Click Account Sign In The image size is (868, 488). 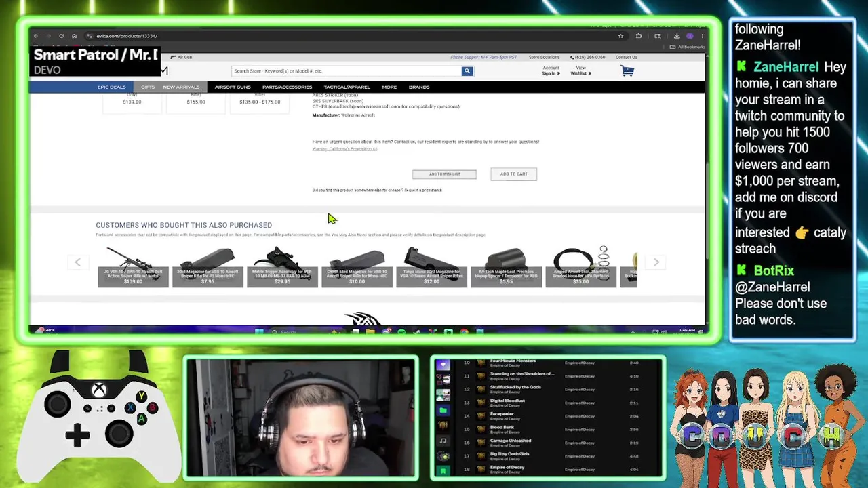tap(551, 70)
